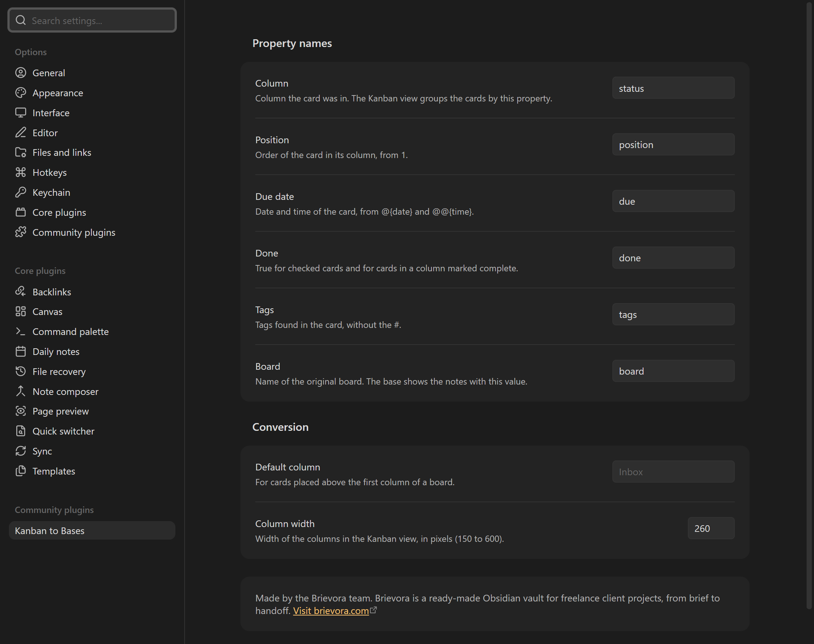
Task: Click the settings page vertical scrollbar
Action: (x=809, y=305)
